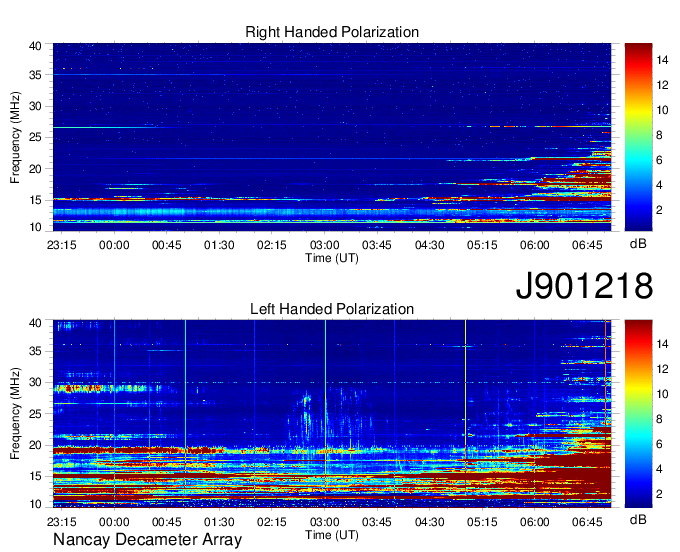680x552 pixels.
Task: Click the "dB" label under the upper color bar
Action: click(638, 244)
